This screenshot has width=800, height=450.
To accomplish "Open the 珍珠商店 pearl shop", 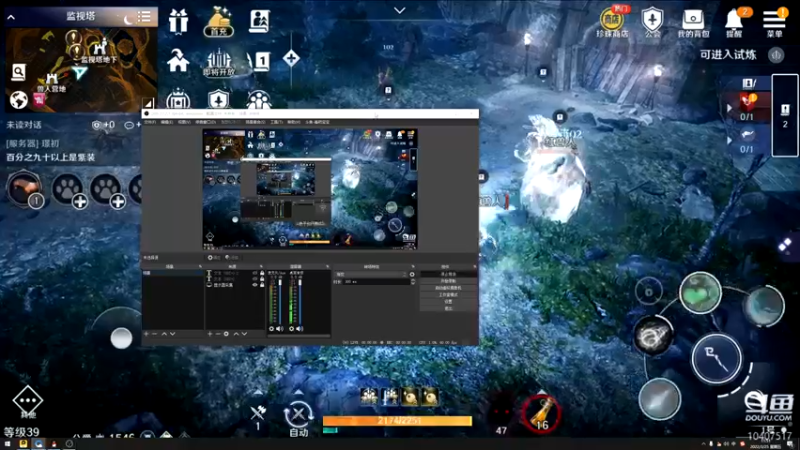I will coord(612,22).
